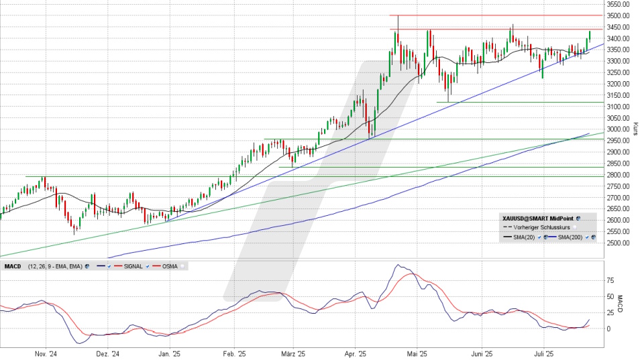Toggle the SIGNAL line checkbox
The image size is (644, 362).
pyautogui.click(x=148, y=266)
